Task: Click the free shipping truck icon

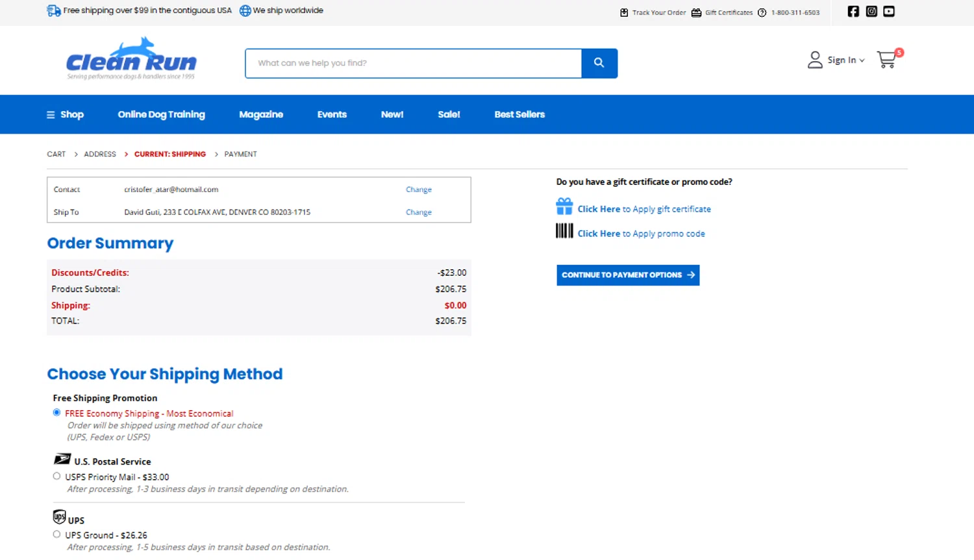Action: click(54, 10)
